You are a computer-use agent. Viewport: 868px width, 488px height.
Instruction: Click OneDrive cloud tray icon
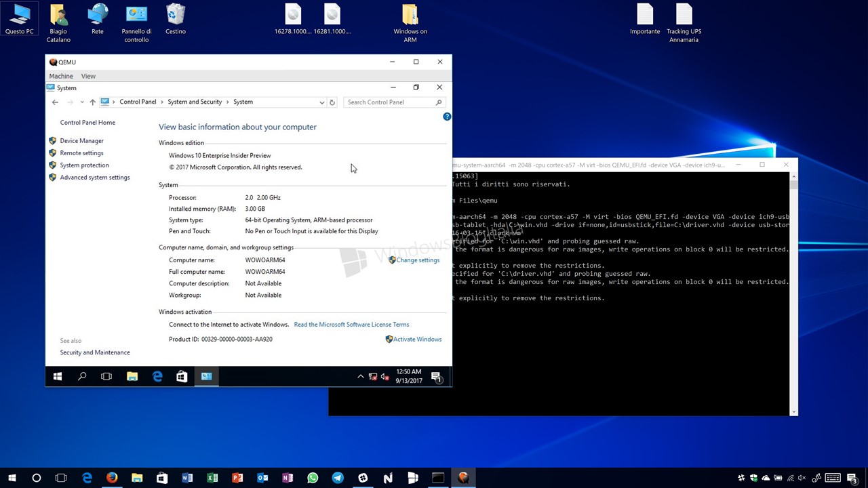[766, 478]
